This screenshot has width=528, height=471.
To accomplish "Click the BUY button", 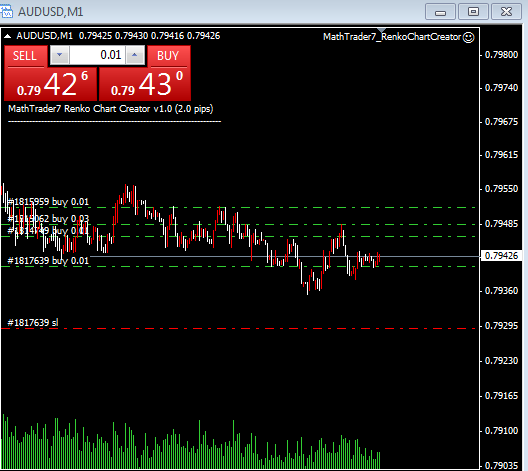I will 168,56.
